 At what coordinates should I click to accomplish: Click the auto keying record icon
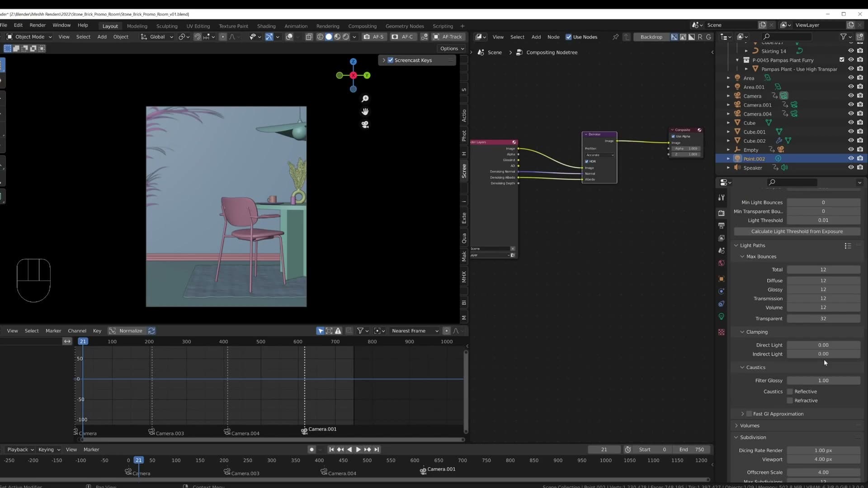pos(311,450)
